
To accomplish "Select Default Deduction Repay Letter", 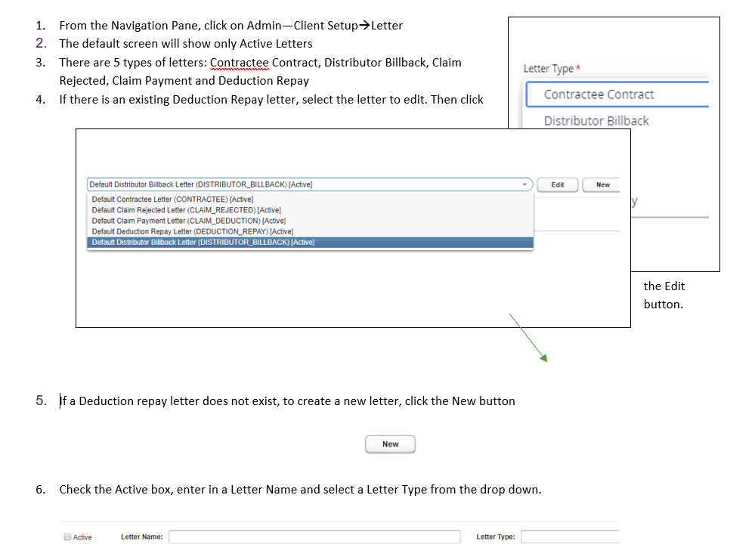I will pyautogui.click(x=192, y=231).
